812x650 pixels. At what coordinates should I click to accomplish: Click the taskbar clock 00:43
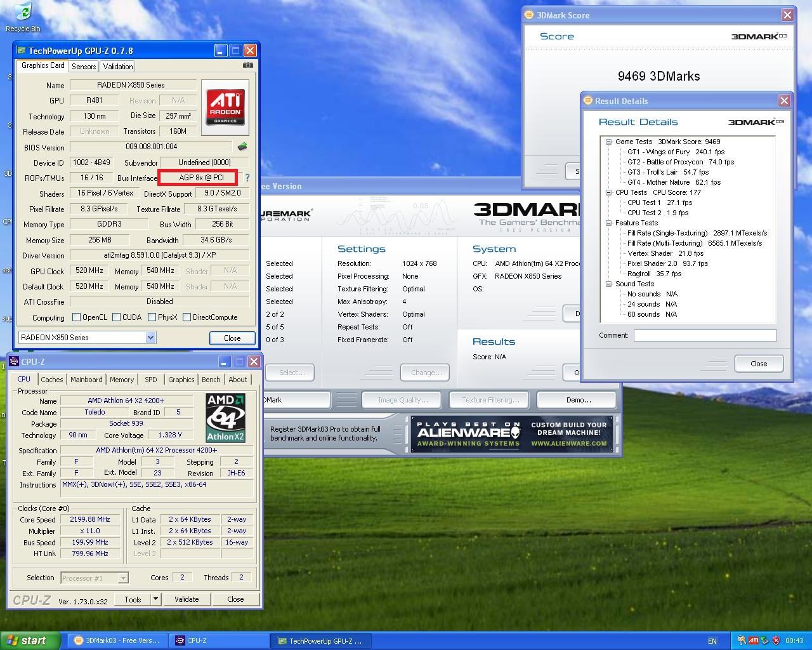[x=794, y=641]
